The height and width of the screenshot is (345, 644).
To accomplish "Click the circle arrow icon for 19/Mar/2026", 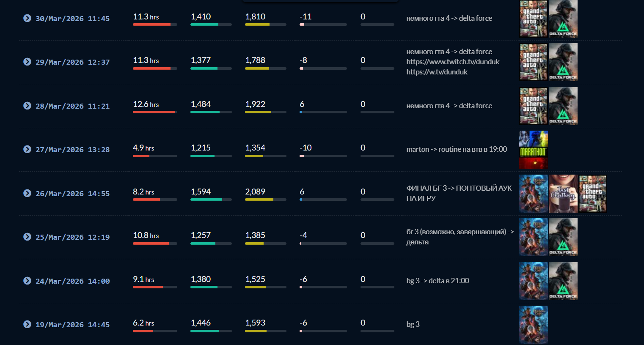I will [27, 324].
